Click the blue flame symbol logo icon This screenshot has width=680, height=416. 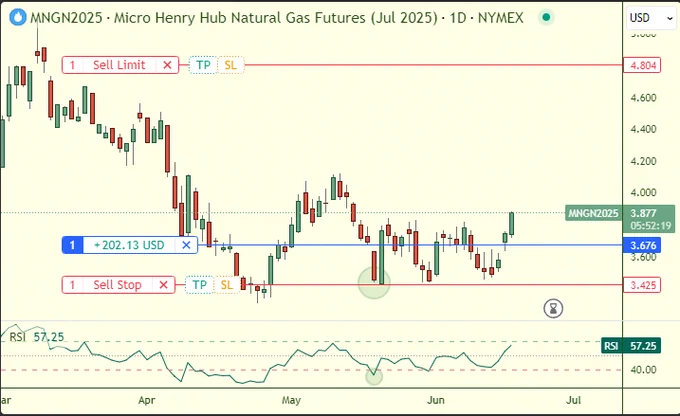click(x=18, y=17)
